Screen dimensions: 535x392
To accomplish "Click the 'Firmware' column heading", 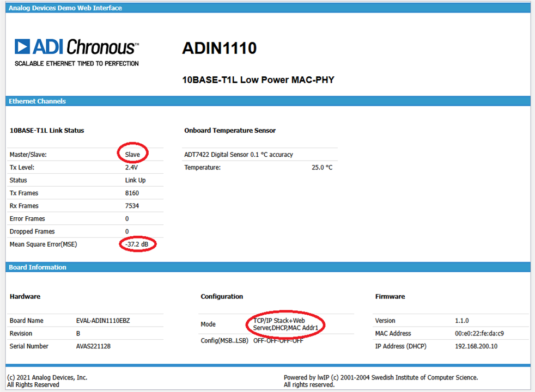I will tap(390, 297).
